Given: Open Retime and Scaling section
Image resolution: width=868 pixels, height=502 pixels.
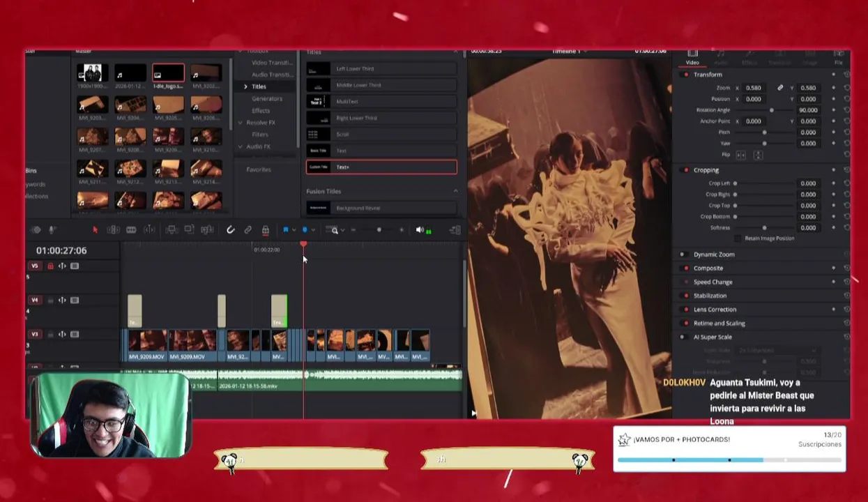Looking at the screenshot, I should point(719,324).
